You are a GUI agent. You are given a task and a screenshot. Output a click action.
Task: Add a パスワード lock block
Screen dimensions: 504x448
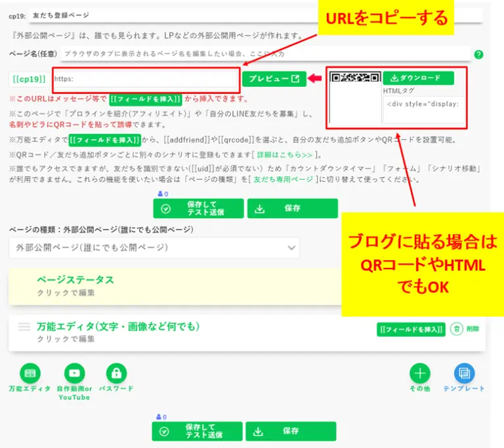(116, 373)
